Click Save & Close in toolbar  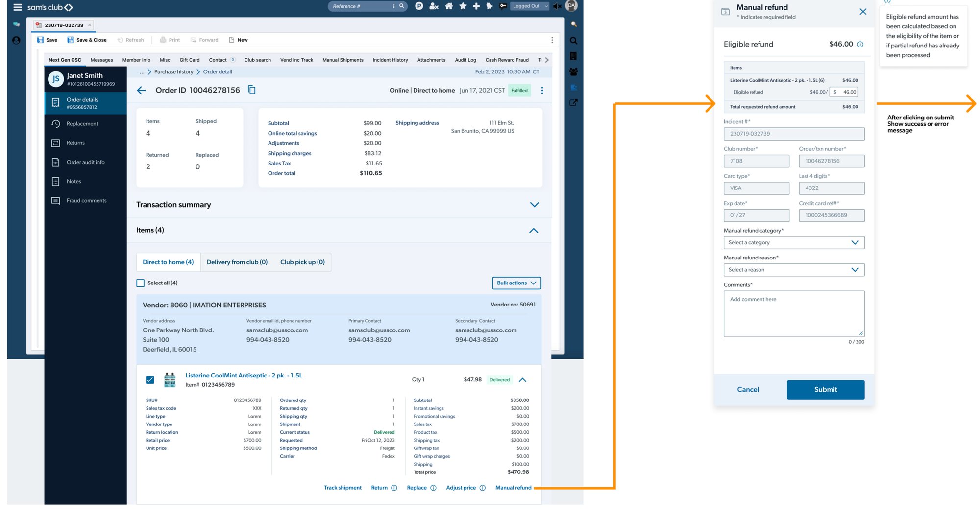[x=87, y=40]
